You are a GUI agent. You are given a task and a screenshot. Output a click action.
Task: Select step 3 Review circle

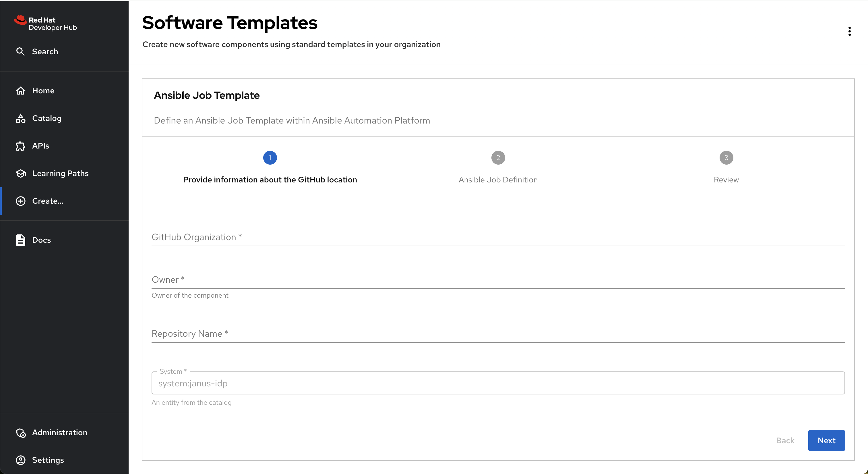click(726, 158)
